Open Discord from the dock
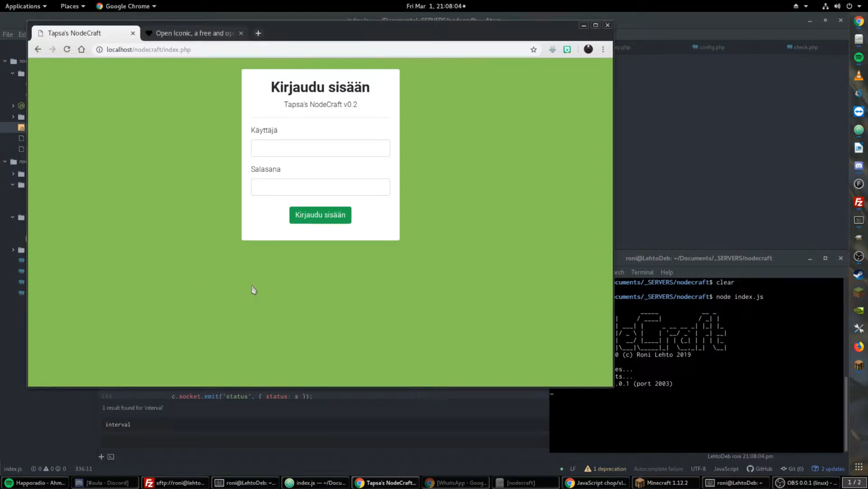868x489 pixels. tap(859, 166)
